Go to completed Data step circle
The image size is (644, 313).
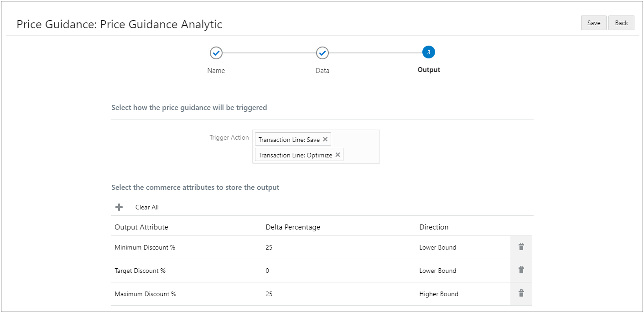[x=322, y=53]
